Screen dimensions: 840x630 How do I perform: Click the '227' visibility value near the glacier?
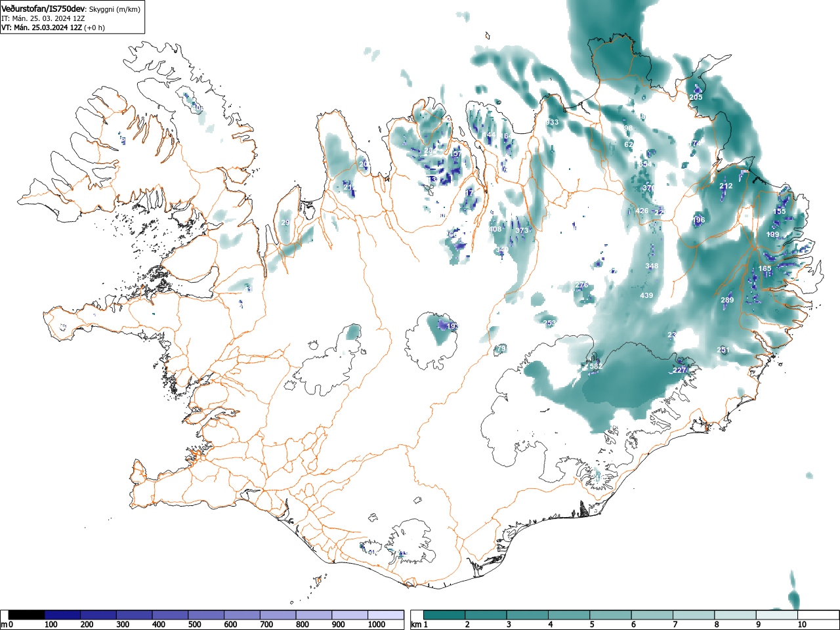pos(679,370)
